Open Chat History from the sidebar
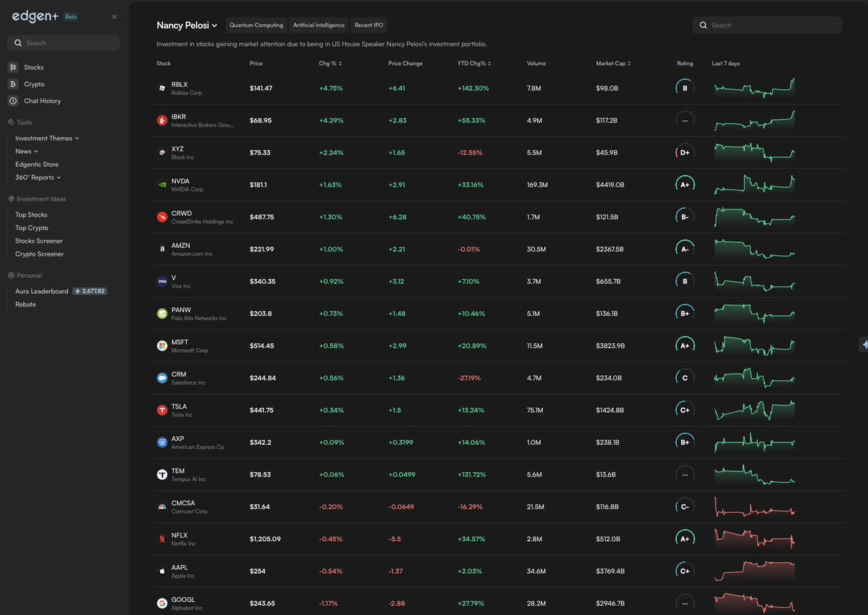 pos(13,100)
